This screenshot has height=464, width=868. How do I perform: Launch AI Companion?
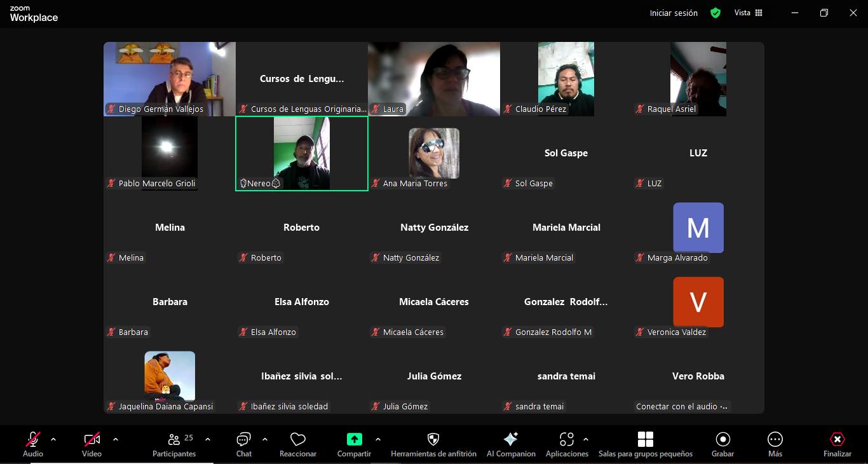[x=511, y=444]
